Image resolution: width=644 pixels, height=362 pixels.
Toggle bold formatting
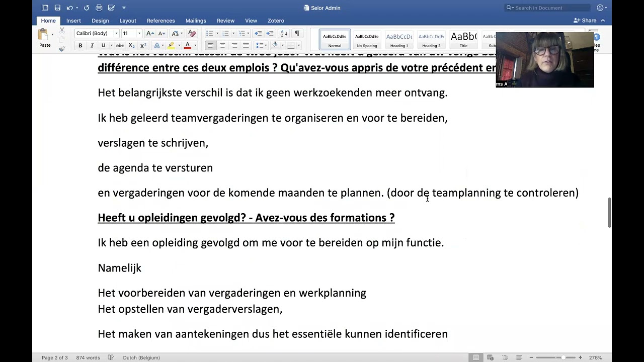click(x=80, y=46)
